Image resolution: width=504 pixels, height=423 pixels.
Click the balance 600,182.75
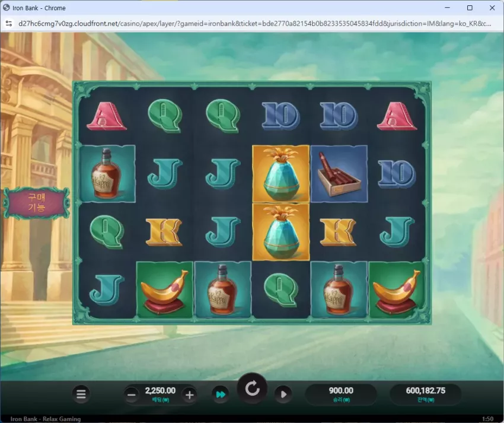[426, 390]
